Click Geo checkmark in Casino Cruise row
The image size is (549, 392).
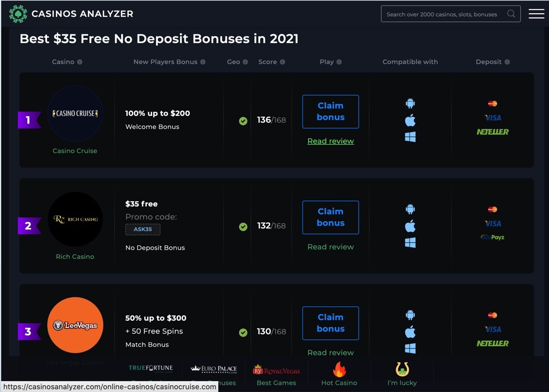pyautogui.click(x=243, y=121)
